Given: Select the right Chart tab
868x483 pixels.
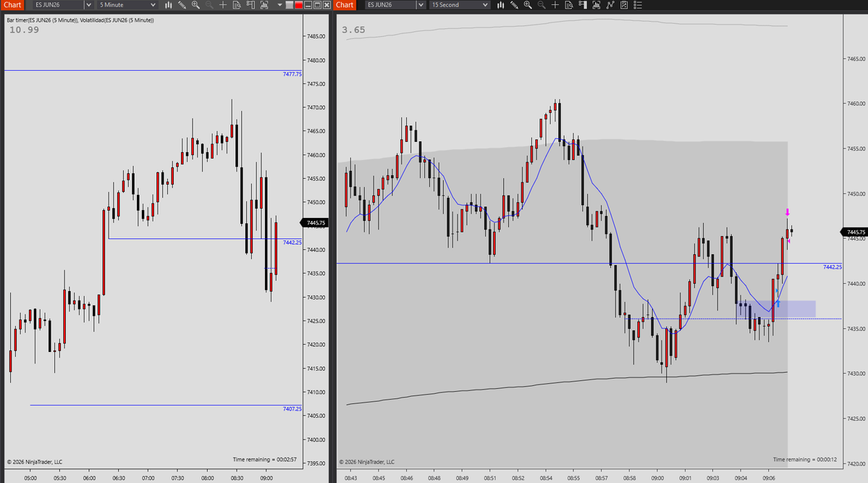Looking at the screenshot, I should pyautogui.click(x=345, y=5).
